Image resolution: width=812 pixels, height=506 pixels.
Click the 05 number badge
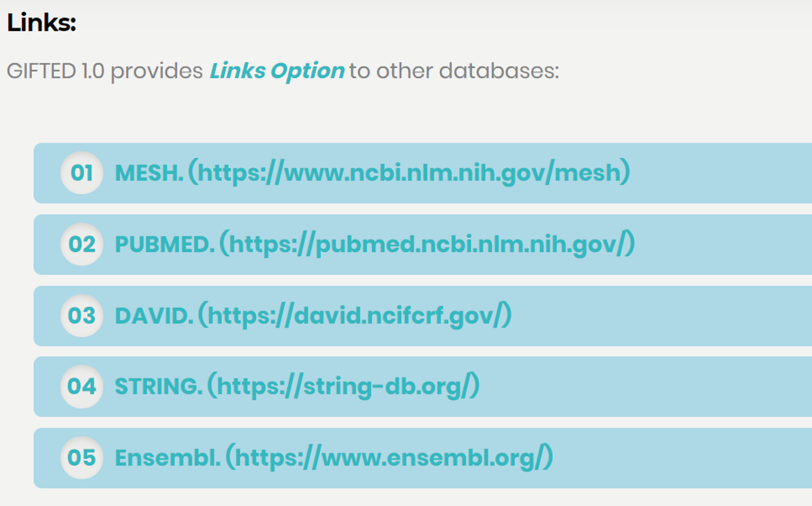coord(82,457)
